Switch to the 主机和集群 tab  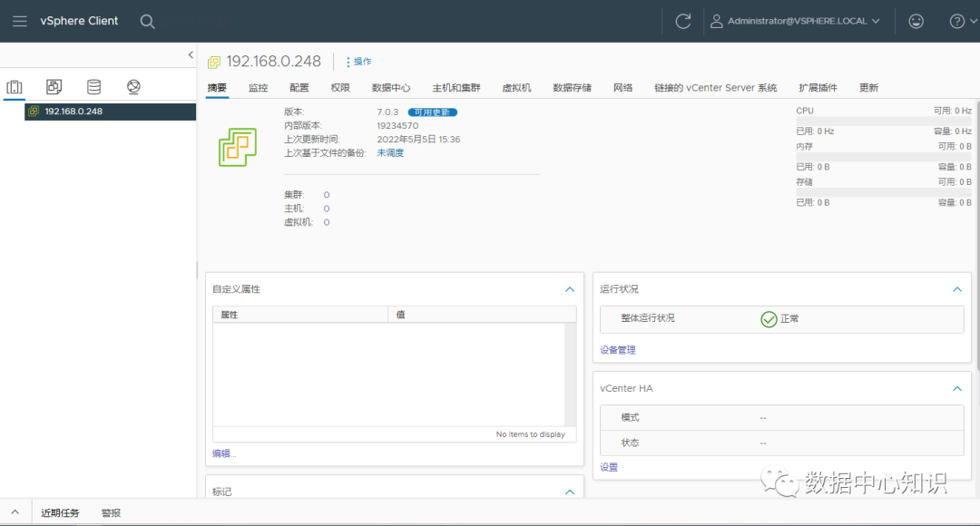456,87
